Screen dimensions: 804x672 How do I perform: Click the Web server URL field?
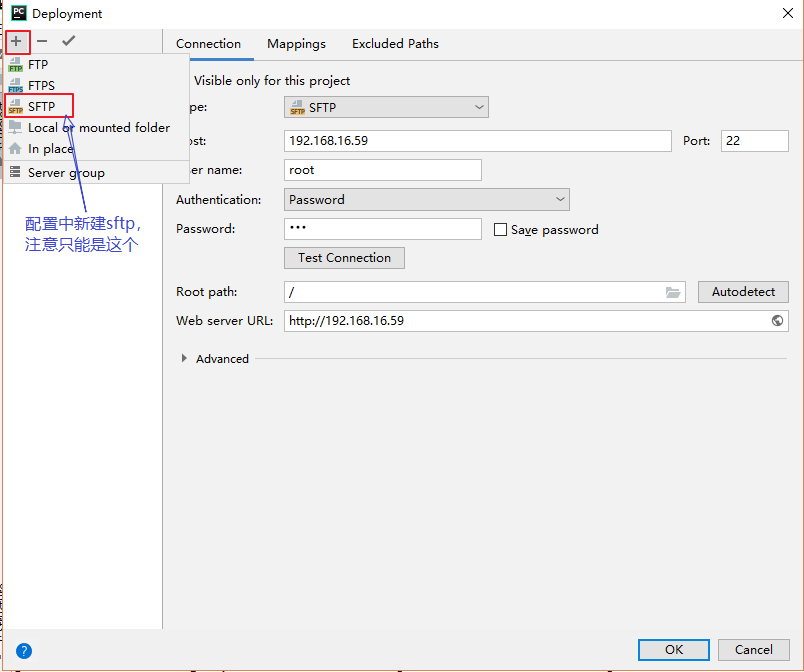tap(536, 321)
